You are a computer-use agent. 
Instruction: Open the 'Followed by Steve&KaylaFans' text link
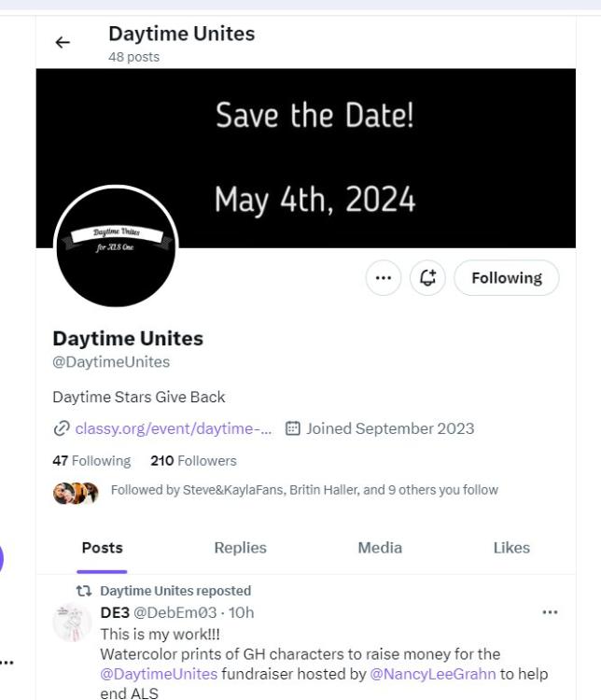[304, 490]
